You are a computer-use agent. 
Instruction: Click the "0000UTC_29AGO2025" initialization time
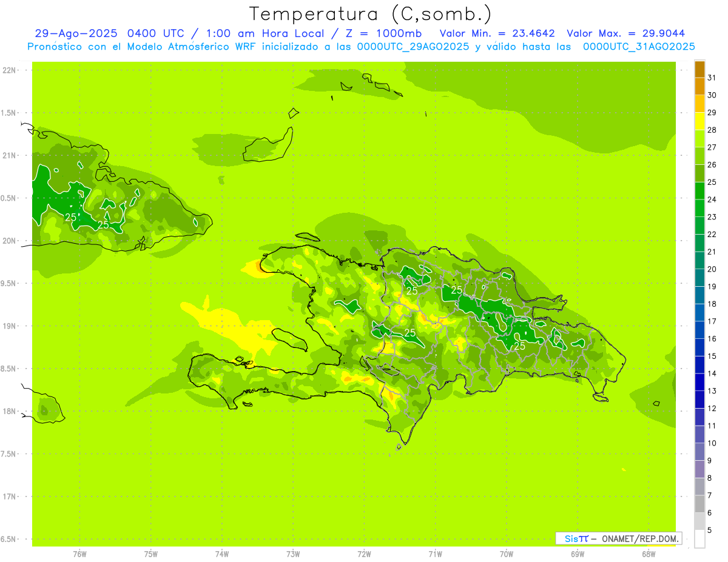pos(413,47)
